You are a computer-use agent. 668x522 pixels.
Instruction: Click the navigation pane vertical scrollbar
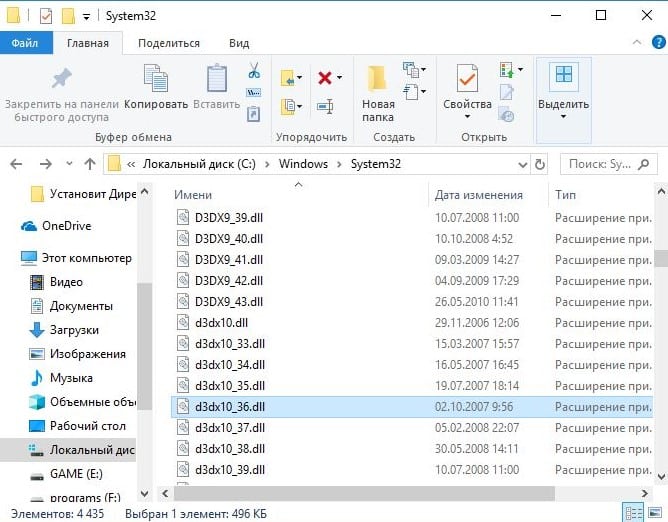(144, 346)
